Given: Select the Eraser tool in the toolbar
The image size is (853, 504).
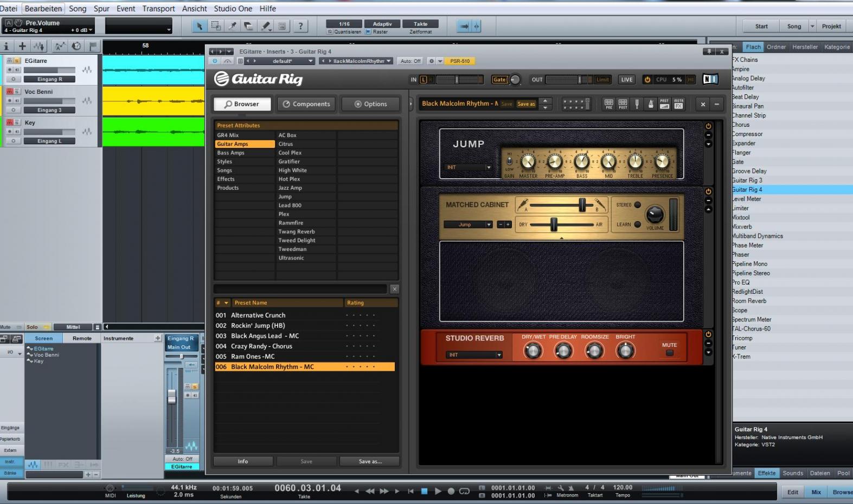Looking at the screenshot, I should 249,26.
